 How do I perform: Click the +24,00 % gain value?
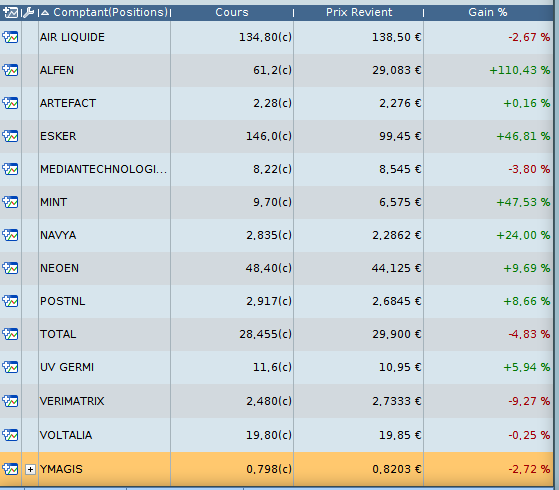coord(523,235)
